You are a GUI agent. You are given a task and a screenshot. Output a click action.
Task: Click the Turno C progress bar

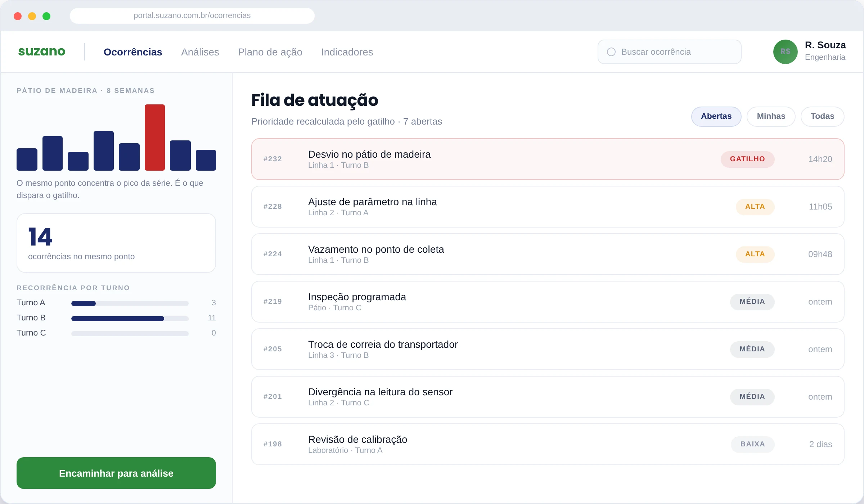tap(130, 333)
